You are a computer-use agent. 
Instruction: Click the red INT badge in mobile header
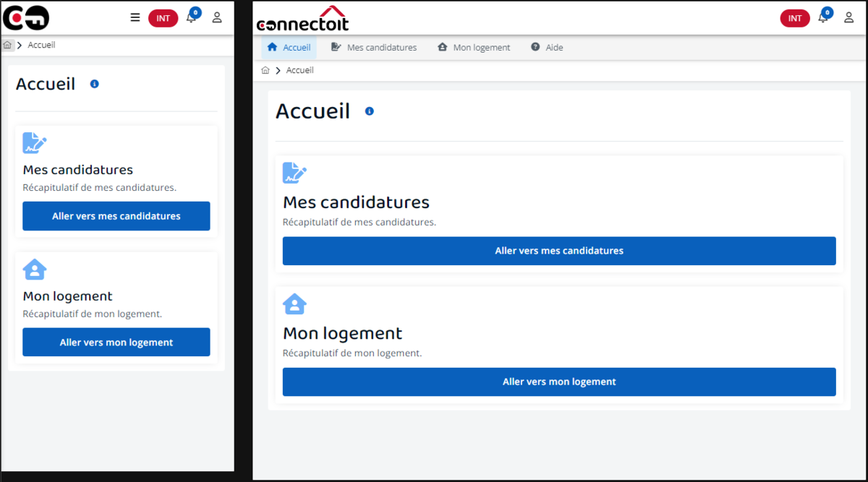pyautogui.click(x=163, y=18)
